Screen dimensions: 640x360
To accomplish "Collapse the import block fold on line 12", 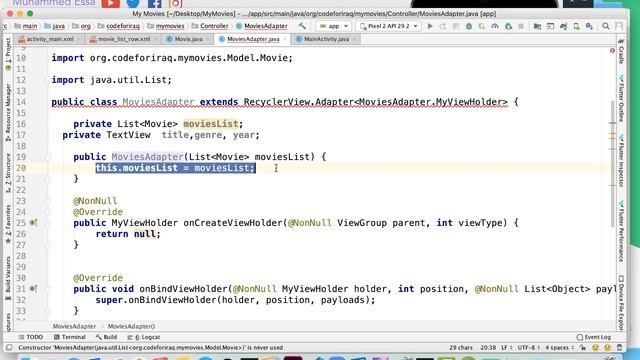I will (x=48, y=80).
